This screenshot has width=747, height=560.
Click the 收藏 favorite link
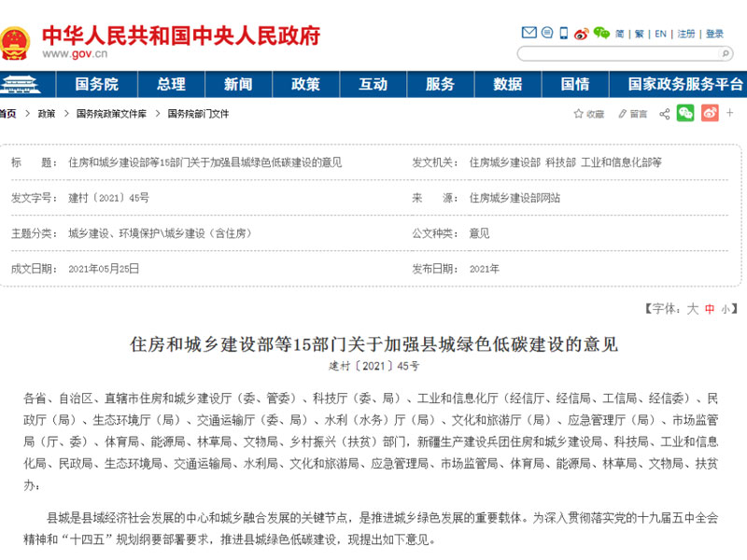(x=588, y=114)
